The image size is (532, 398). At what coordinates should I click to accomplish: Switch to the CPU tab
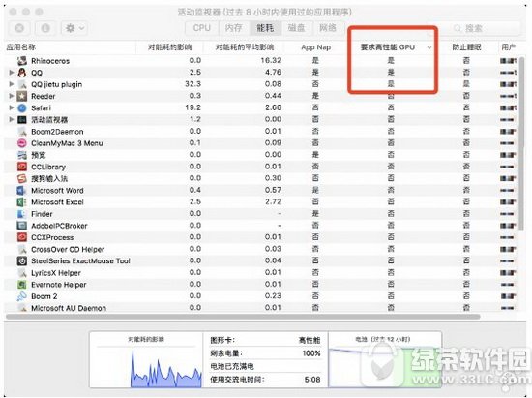click(x=201, y=28)
